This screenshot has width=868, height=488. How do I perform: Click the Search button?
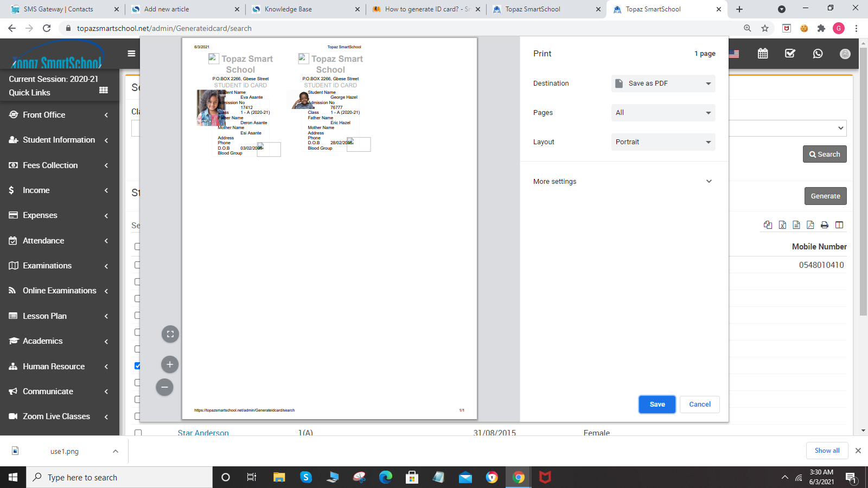pyautogui.click(x=825, y=154)
